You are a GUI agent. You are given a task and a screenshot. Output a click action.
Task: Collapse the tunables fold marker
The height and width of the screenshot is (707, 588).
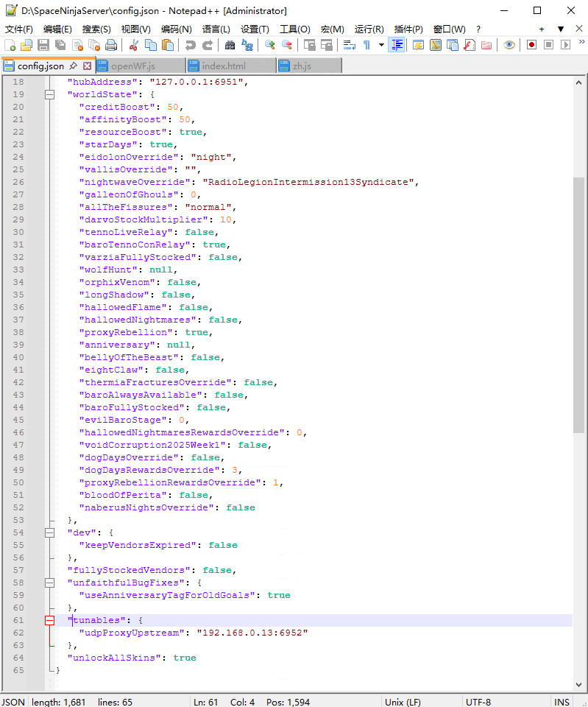50,620
